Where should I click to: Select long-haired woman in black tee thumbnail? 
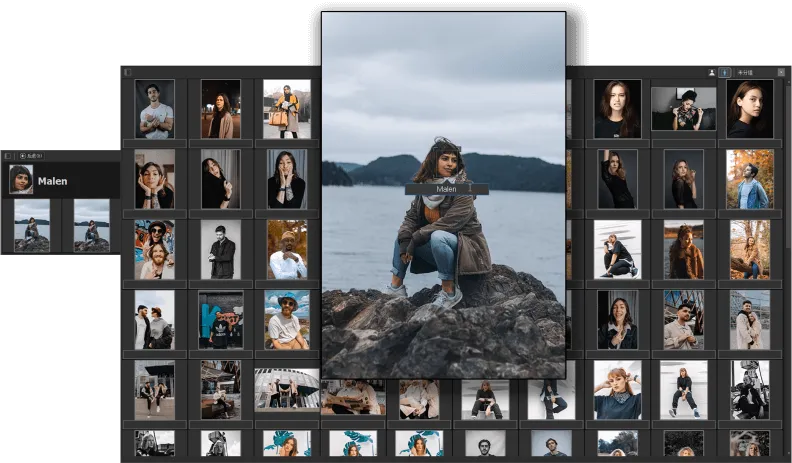point(617,109)
